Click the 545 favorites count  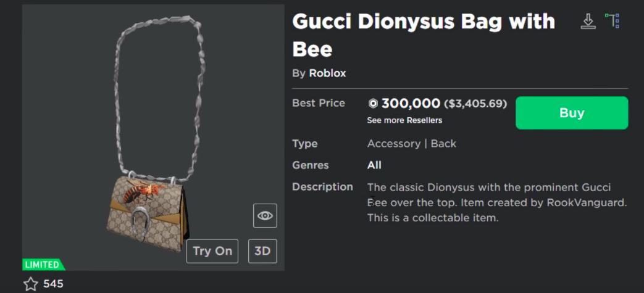[53, 284]
